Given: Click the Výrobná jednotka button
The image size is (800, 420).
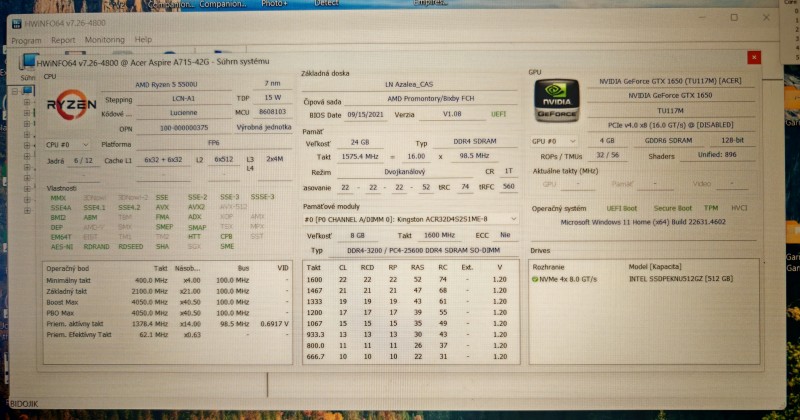Looking at the screenshot, I should 263,128.
